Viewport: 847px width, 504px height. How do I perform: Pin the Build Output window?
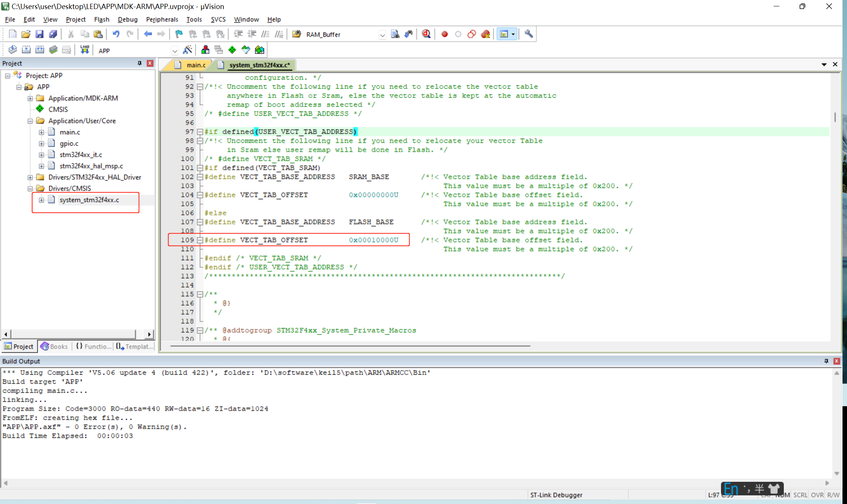826,361
